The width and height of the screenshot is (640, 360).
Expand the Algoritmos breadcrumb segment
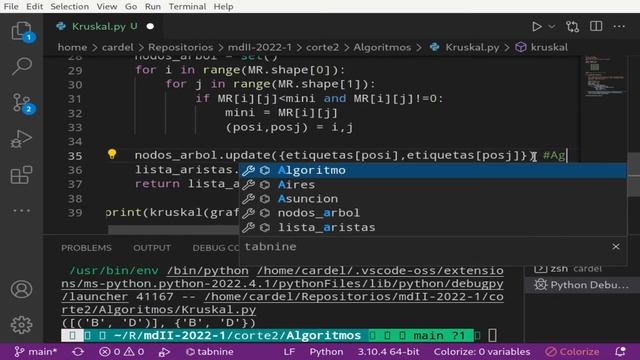click(x=382, y=47)
